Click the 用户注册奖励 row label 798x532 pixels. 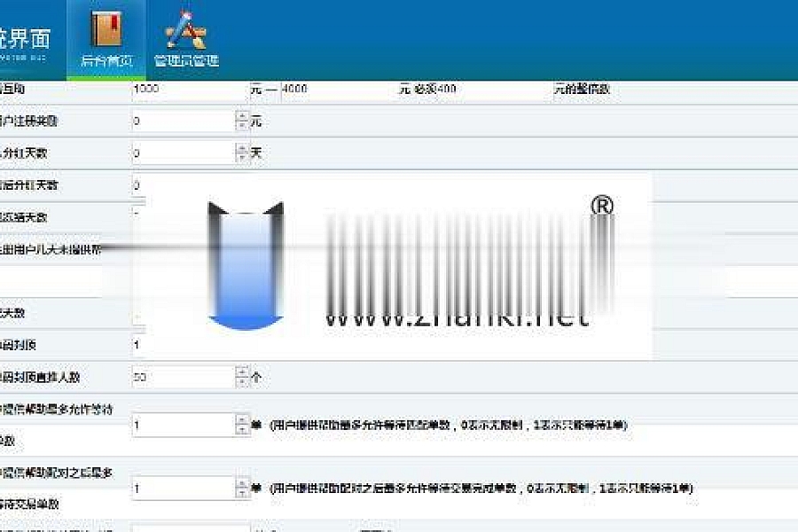point(28,121)
